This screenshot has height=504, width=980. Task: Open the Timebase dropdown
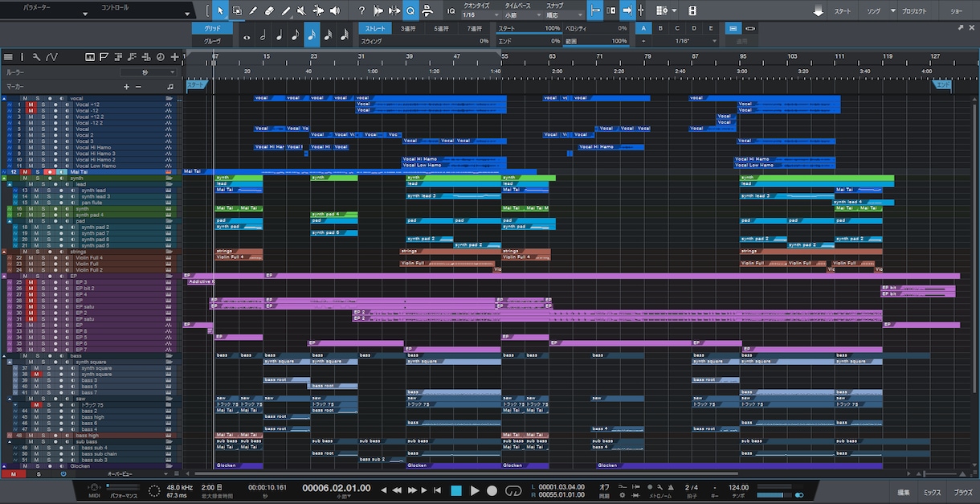[x=521, y=14]
